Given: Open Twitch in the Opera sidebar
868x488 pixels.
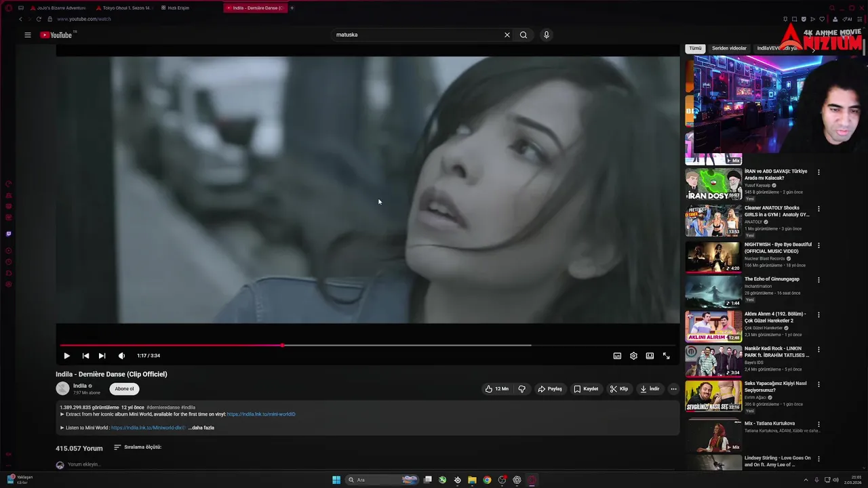Looking at the screenshot, I should tap(9, 234).
